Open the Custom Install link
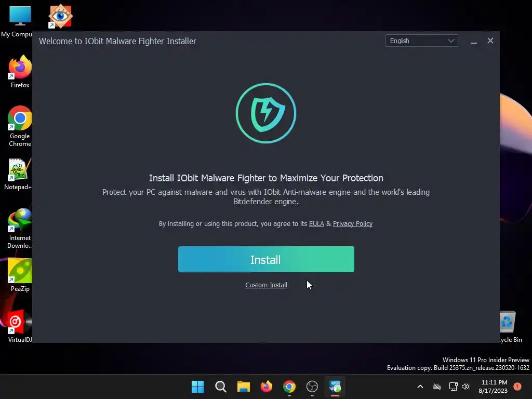Screen dimensions: 532x399 pyautogui.click(x=266, y=285)
